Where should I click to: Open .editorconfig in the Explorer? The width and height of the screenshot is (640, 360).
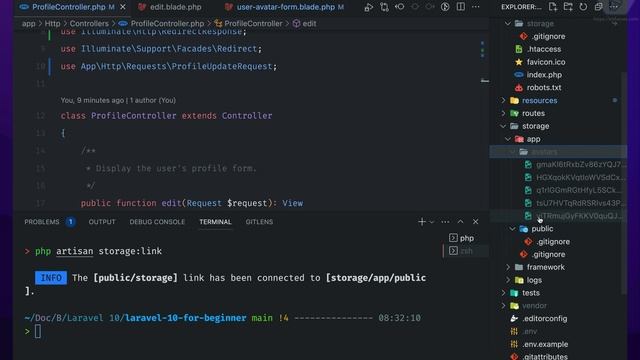544,318
